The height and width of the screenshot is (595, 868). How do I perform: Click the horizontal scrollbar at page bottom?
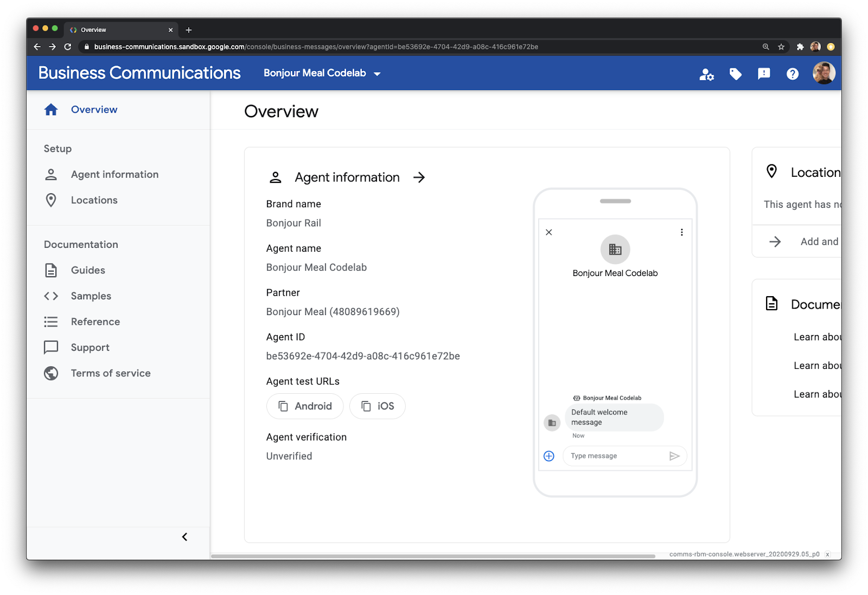point(433,556)
